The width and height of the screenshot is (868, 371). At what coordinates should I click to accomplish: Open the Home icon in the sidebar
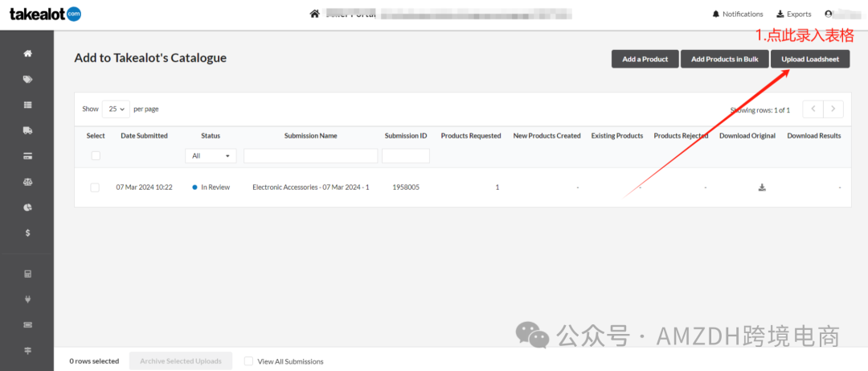27,54
